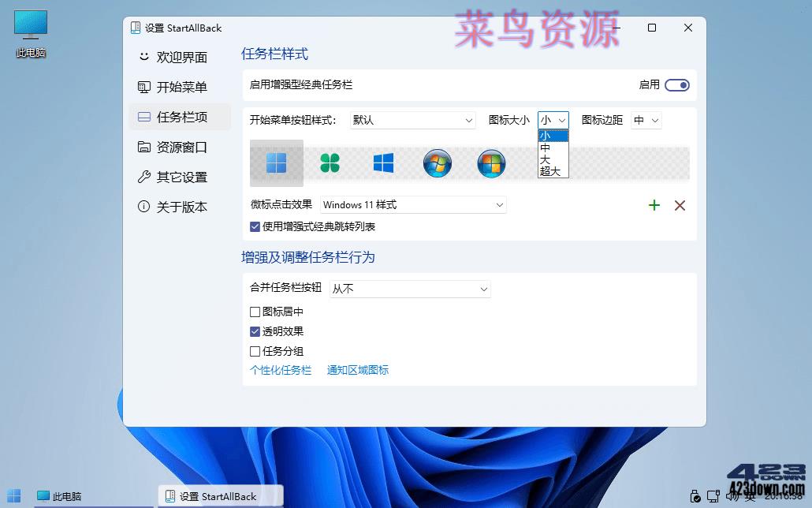Viewport: 812px width, 508px height.
Task: Open the 资源窗口 settings page
Action: (x=180, y=147)
